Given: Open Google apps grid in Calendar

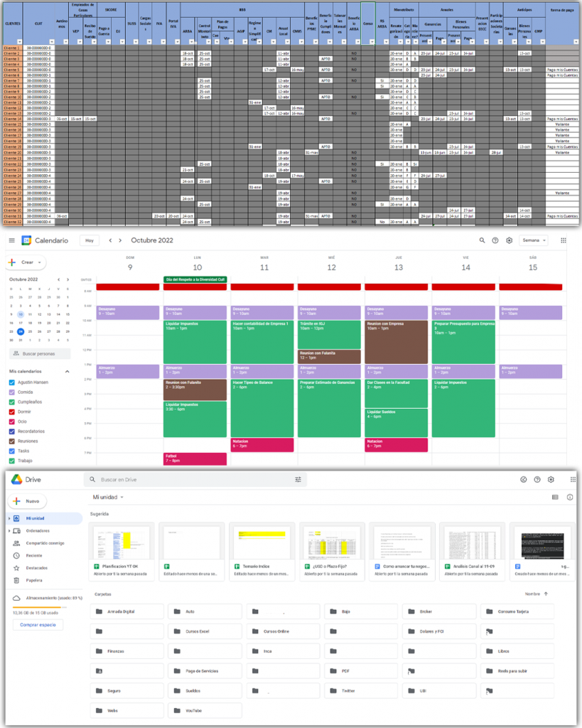Looking at the screenshot, I should tap(564, 240).
